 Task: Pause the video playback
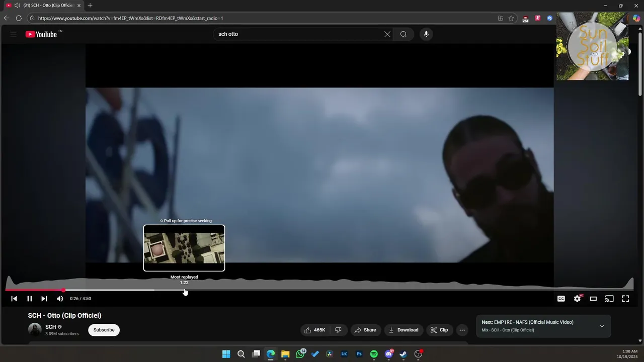point(30,299)
